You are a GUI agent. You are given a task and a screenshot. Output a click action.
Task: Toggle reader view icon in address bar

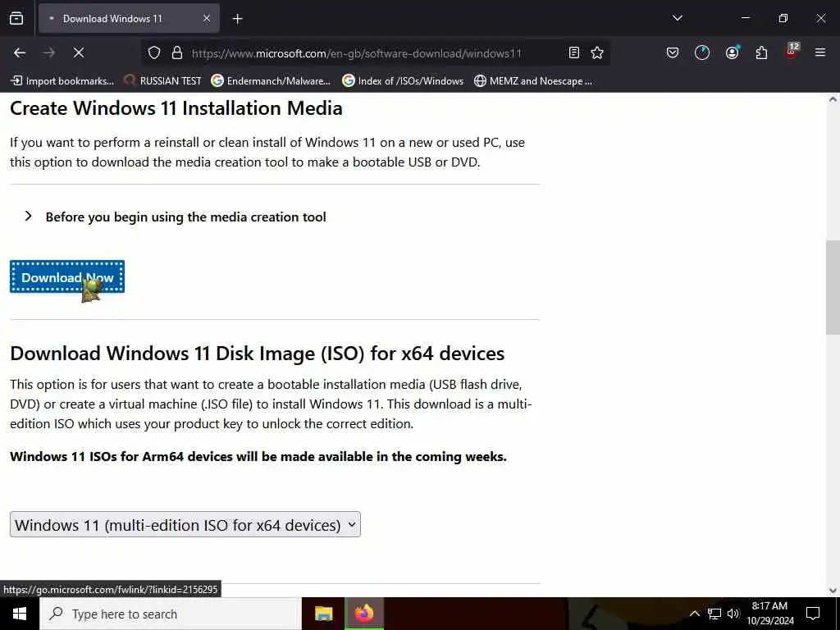[573, 52]
